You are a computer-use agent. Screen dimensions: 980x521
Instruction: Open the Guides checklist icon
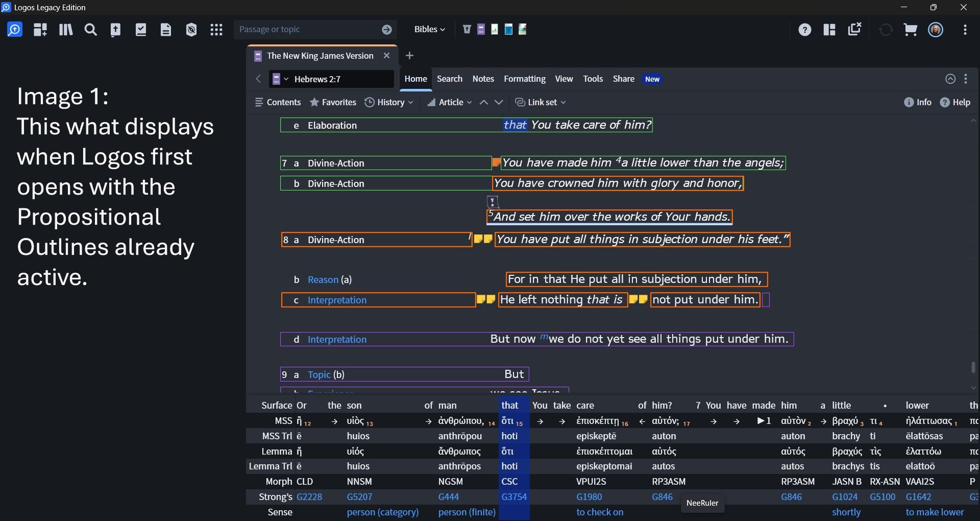point(141,30)
